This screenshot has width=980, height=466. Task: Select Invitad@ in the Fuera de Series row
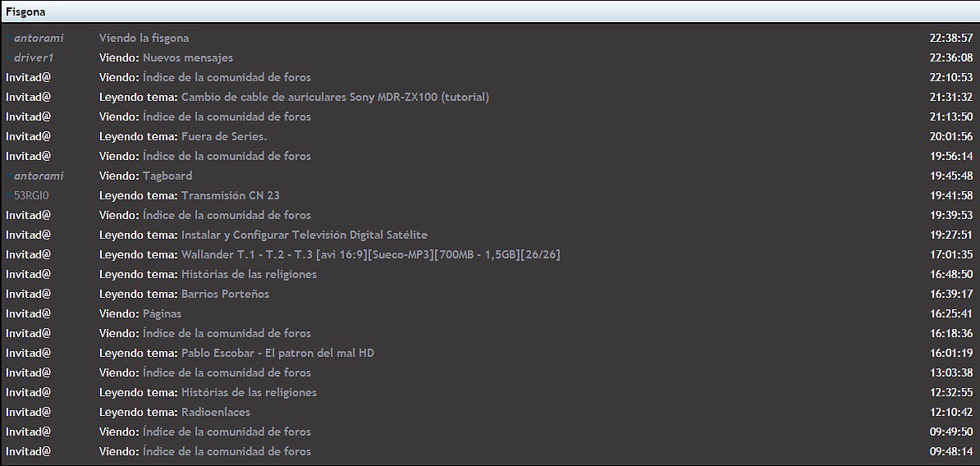click(28, 136)
